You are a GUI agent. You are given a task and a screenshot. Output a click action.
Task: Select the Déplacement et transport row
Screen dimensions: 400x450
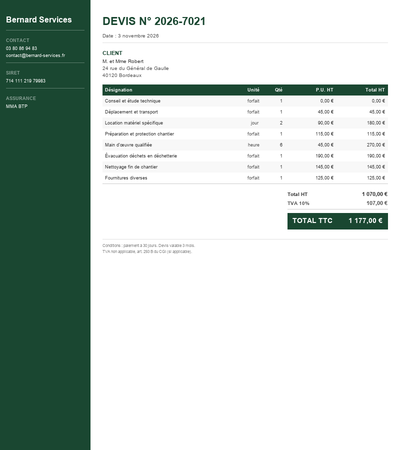(245, 112)
